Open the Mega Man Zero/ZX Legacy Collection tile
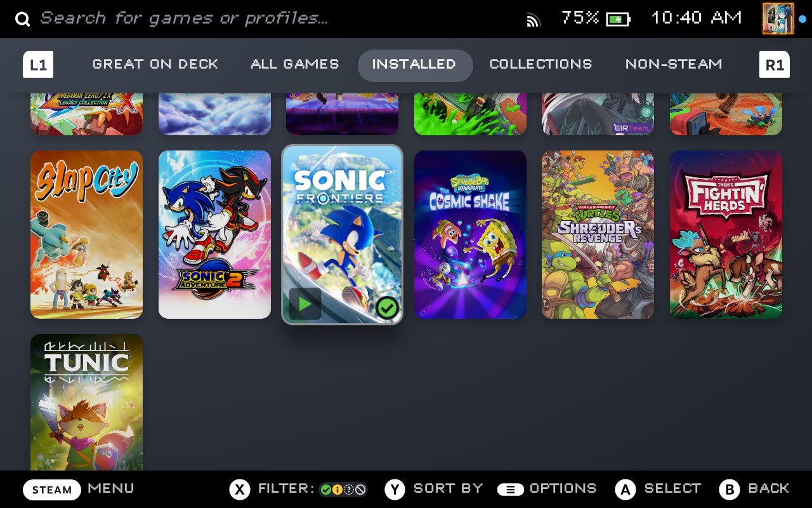 coord(86,114)
